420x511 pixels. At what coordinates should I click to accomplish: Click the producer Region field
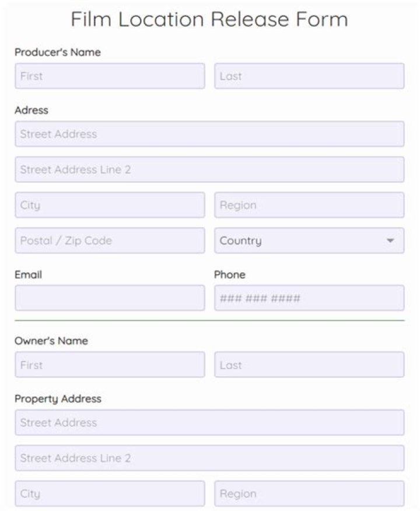[309, 205]
